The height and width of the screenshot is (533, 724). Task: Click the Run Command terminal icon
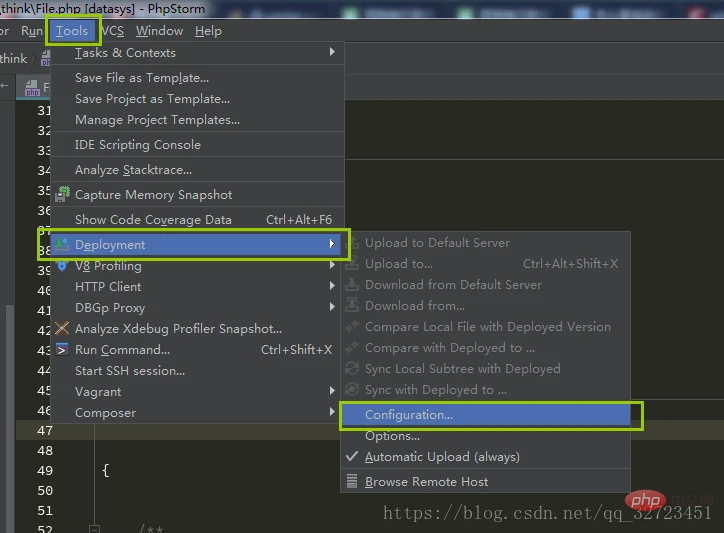62,350
